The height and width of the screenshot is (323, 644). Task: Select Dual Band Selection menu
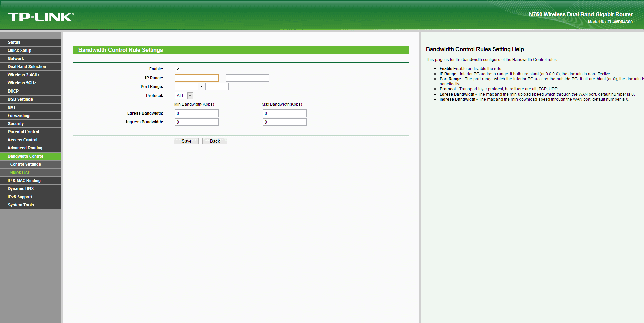(31, 67)
